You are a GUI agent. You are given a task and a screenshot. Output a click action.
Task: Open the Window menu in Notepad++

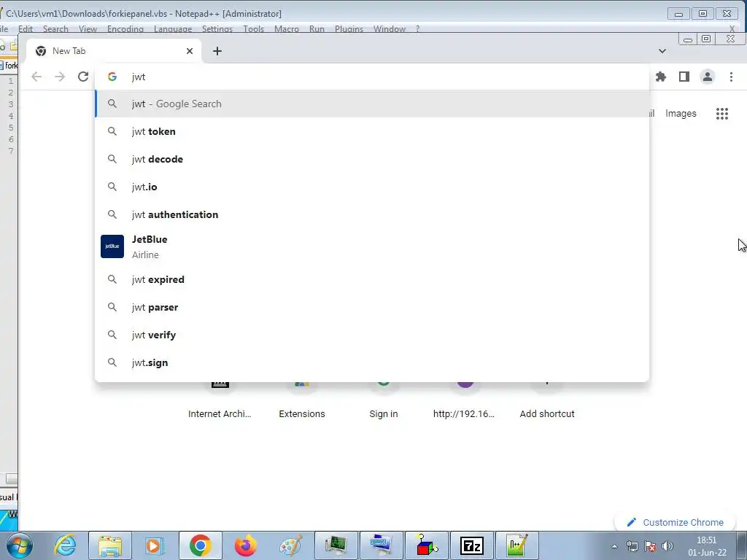click(390, 29)
